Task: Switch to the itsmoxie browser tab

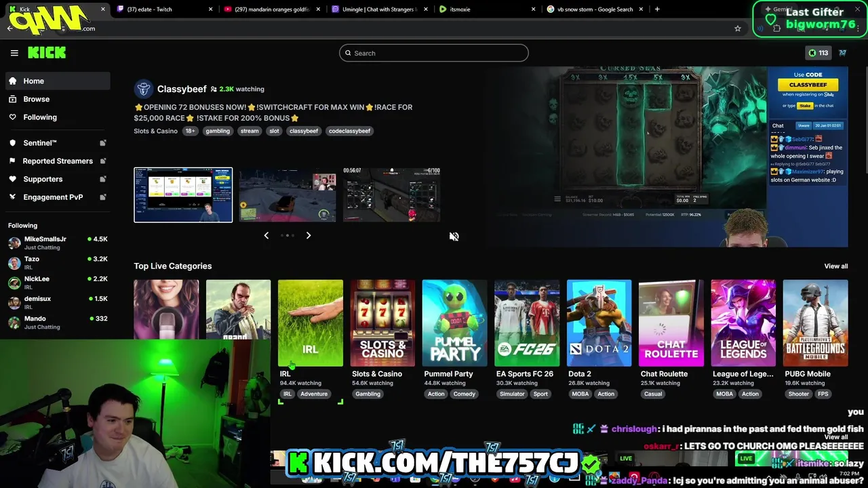Action: pos(486,9)
